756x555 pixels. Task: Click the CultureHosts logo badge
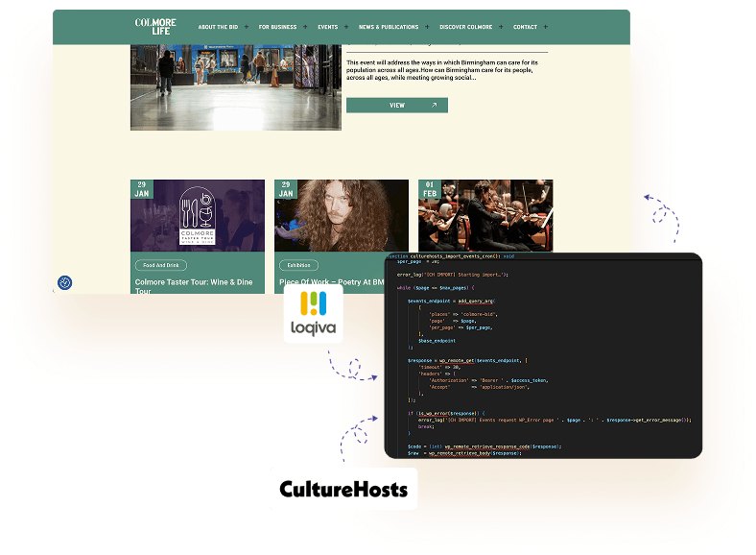point(343,490)
